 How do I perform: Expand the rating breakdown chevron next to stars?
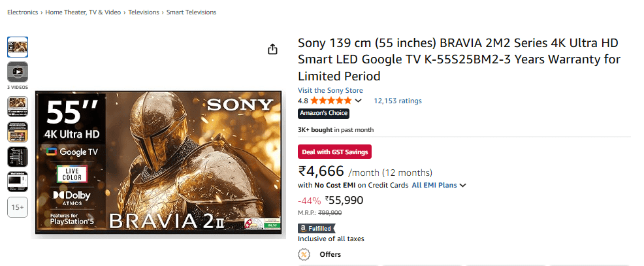pos(358,101)
